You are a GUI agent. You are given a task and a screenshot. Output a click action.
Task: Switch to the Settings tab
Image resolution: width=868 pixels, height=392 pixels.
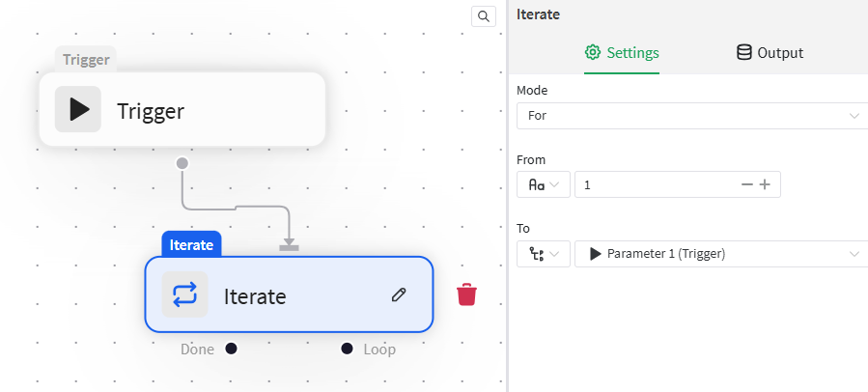coord(622,52)
